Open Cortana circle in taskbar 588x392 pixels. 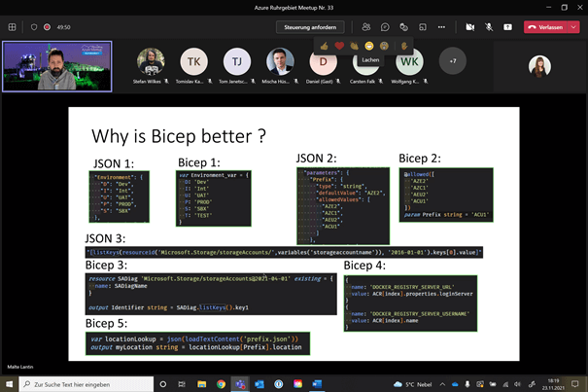(162, 384)
